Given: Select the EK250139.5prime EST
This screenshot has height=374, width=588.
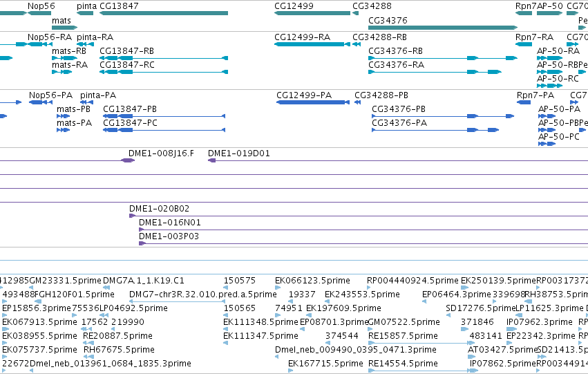Looking at the screenshot, I should tap(464, 288).
